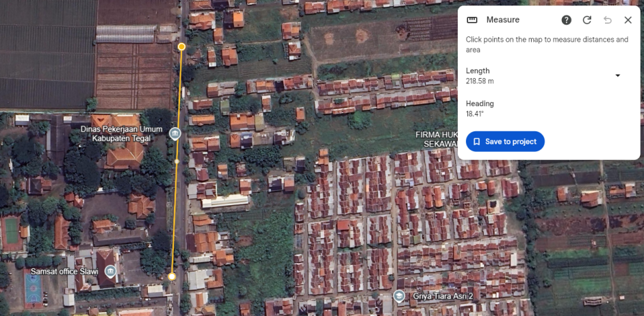Click the Griya Tiara Asri 2 label
This screenshot has height=316, width=644.
[438, 296]
